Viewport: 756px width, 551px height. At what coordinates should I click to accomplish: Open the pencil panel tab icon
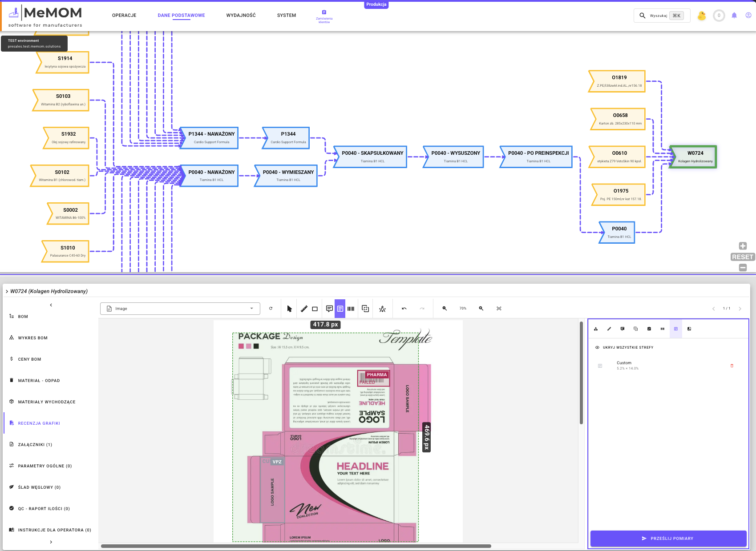(x=609, y=329)
